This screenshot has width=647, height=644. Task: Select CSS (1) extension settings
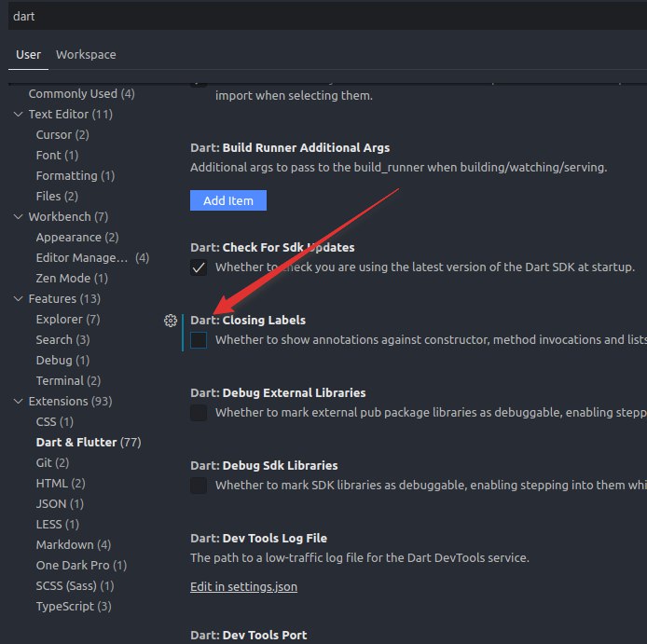tap(54, 422)
